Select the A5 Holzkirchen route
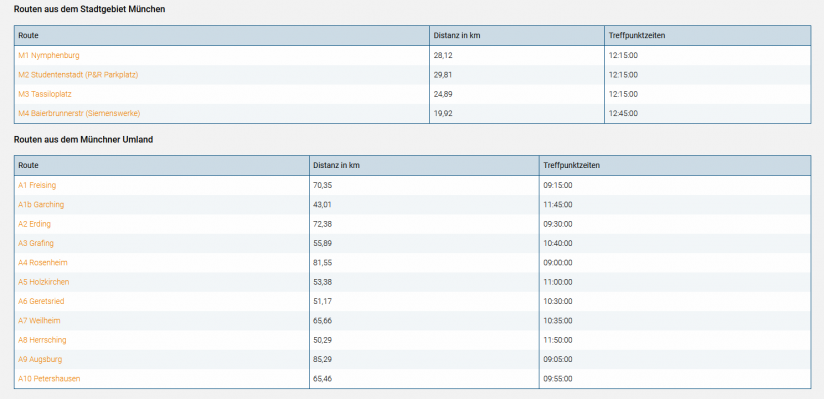The width and height of the screenshot is (824, 399). click(x=44, y=282)
